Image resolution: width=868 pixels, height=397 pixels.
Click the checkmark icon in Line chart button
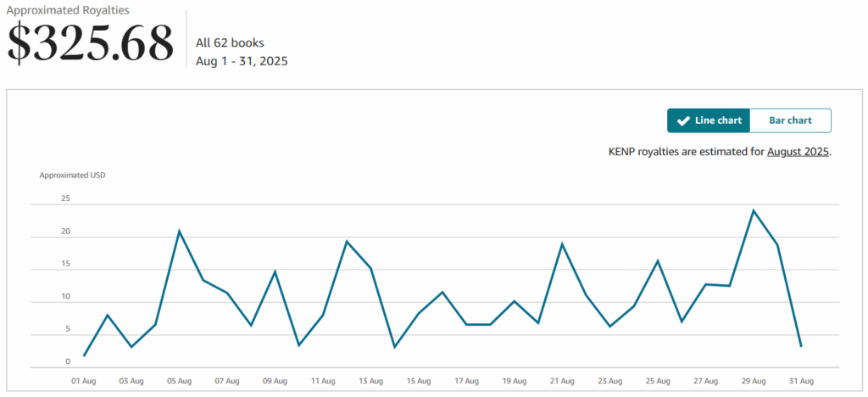point(683,120)
